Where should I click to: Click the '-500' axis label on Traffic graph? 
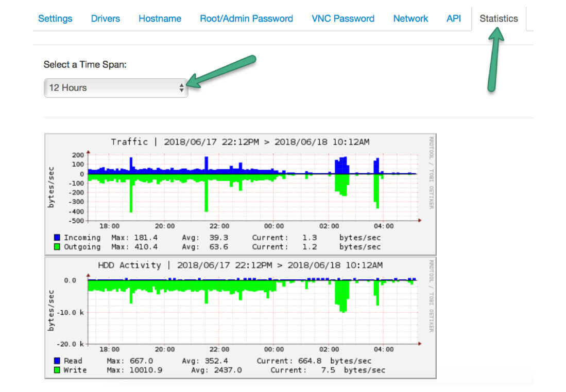(x=76, y=221)
